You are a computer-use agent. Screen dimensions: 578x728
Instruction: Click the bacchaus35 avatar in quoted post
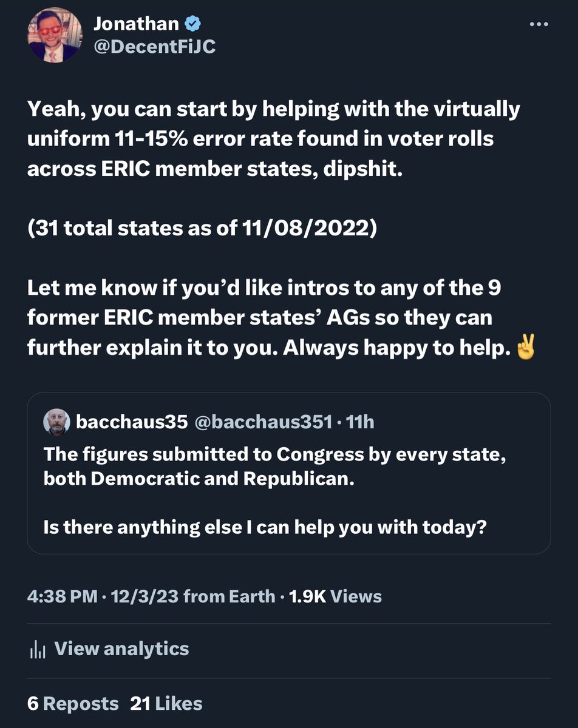[x=56, y=422]
